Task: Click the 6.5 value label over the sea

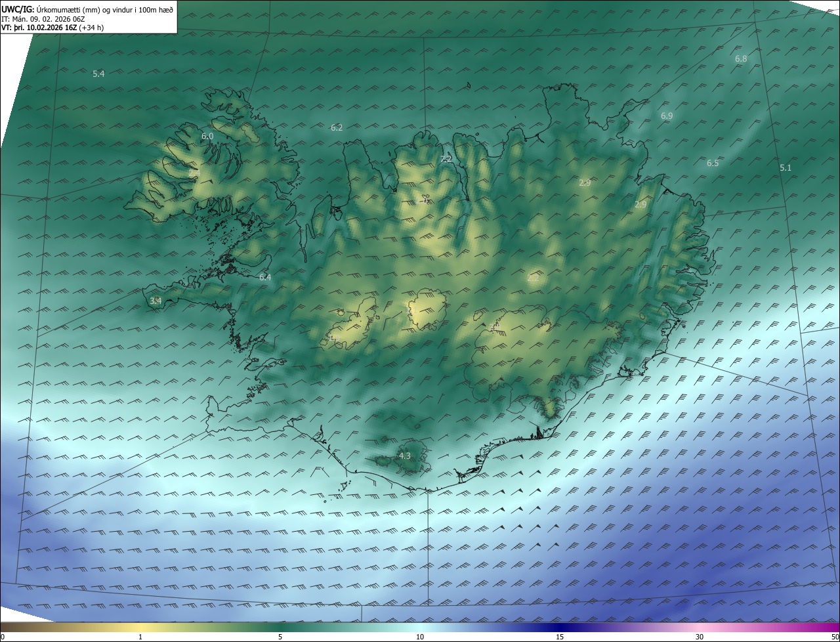Action: (713, 163)
